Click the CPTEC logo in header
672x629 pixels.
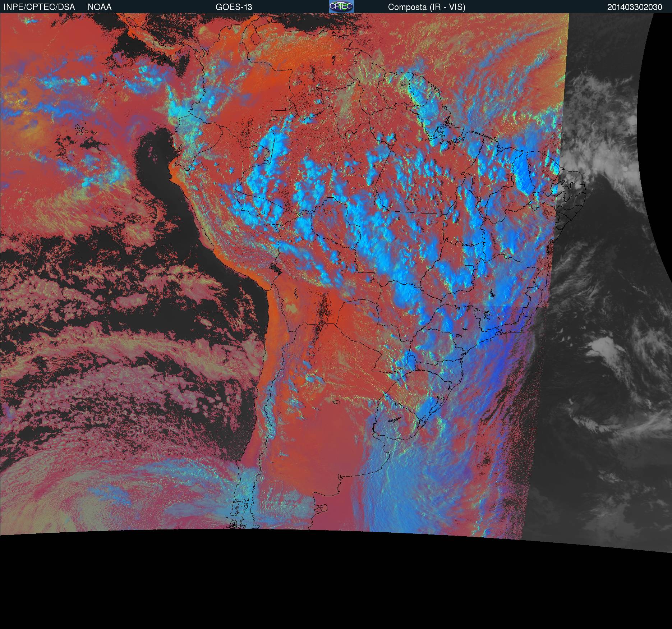click(341, 6)
